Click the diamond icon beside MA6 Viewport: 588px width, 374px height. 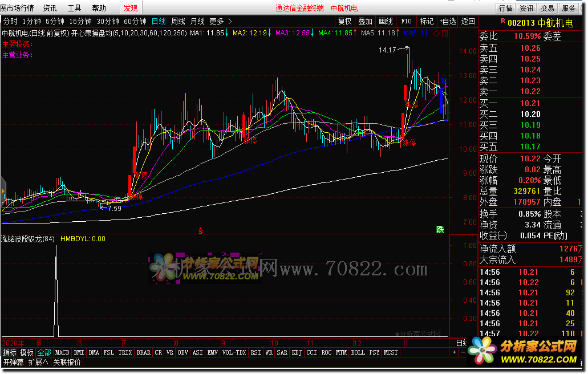coord(436,34)
